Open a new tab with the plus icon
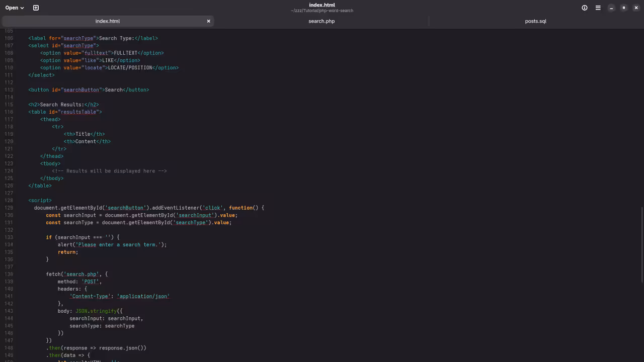Screen dimensions: 644x362 pos(35,8)
